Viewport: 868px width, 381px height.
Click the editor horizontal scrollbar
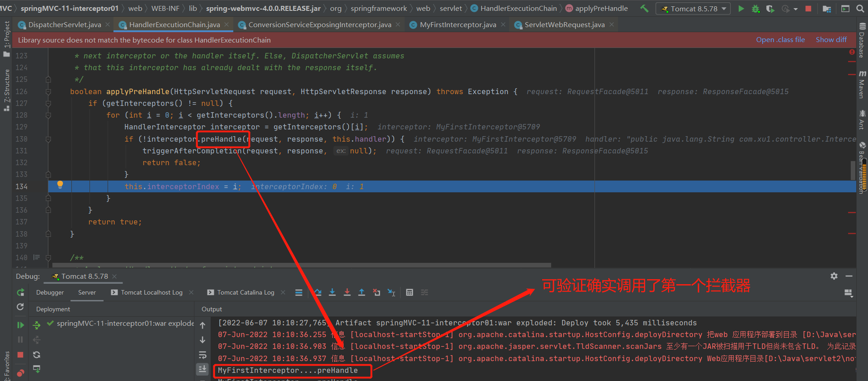click(302, 265)
